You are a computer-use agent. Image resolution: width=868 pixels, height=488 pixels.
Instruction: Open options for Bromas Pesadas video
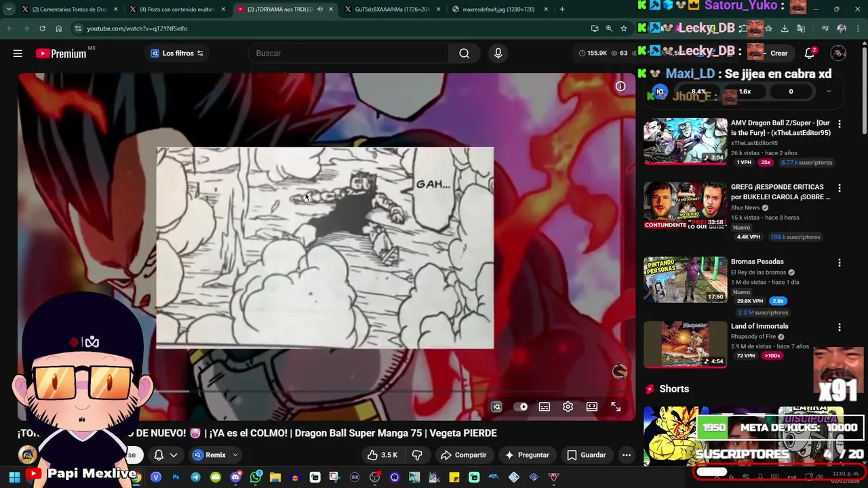coord(840,262)
